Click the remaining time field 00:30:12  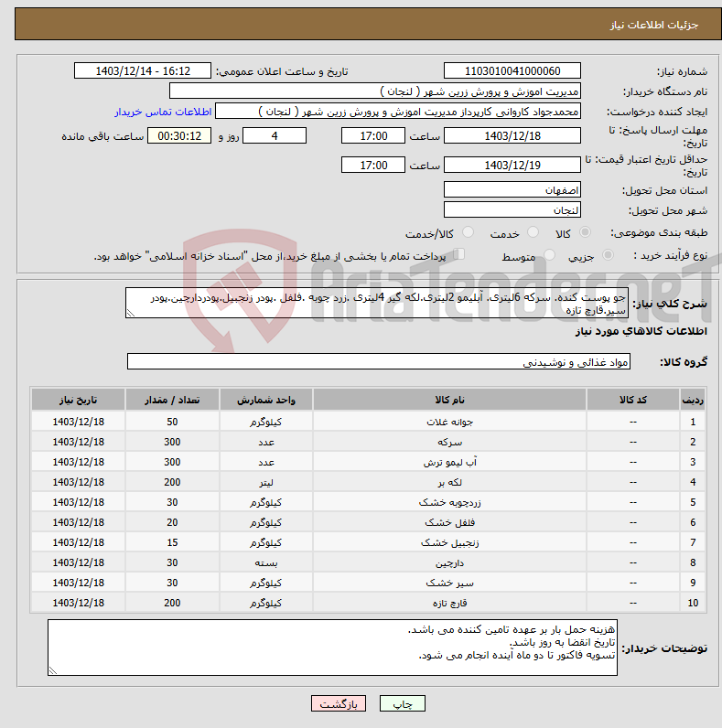(179, 136)
